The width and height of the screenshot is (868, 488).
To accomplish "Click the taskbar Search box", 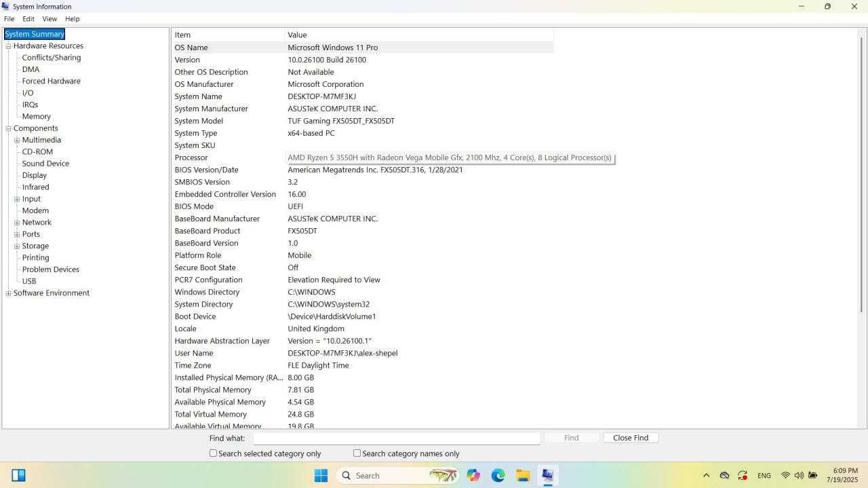I will pos(397,475).
